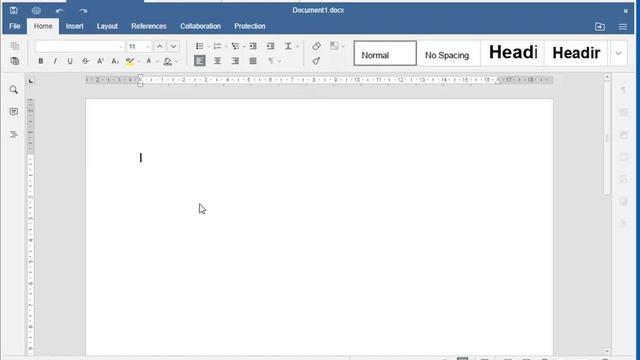This screenshot has height=360, width=640.
Task: Increment font size with up arrow button
Action: (x=160, y=47)
